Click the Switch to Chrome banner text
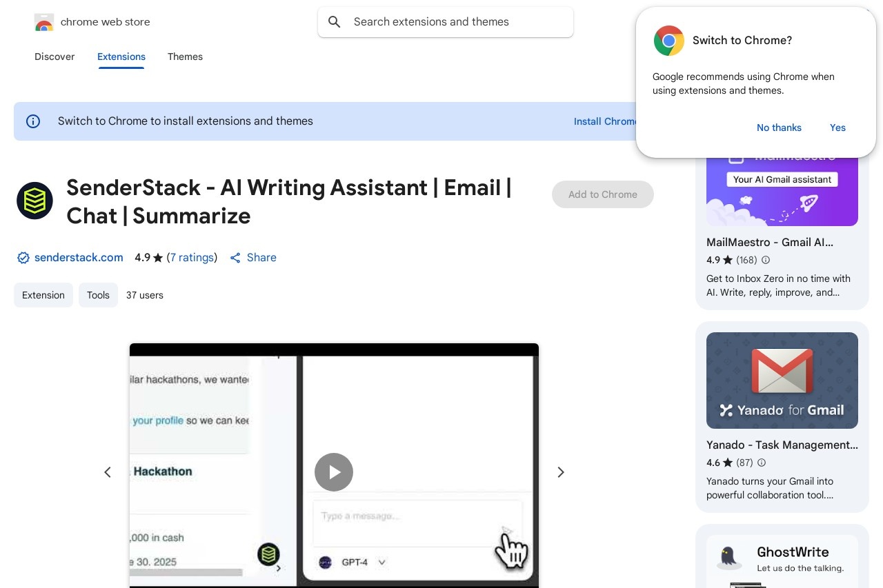The height and width of the screenshot is (588, 883). click(186, 121)
